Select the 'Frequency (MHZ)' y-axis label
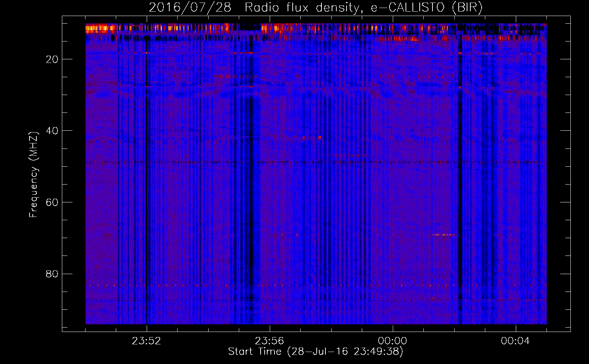The width and height of the screenshot is (589, 364). click(33, 175)
